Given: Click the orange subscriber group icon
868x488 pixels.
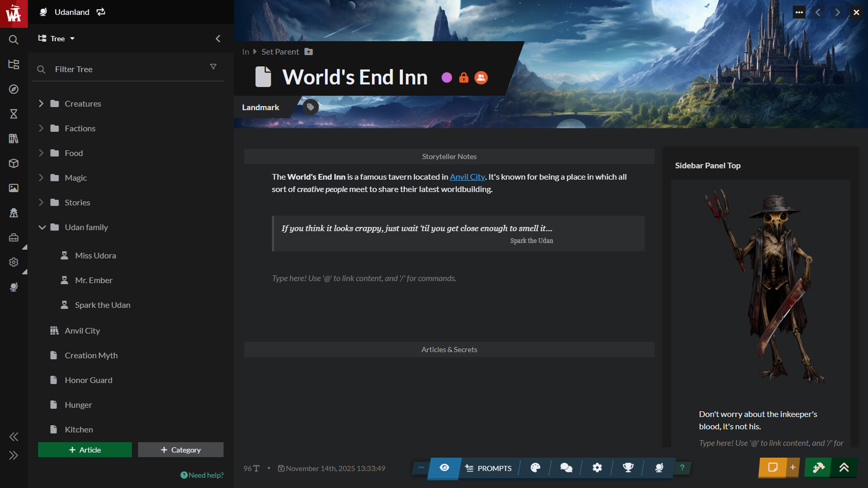Looking at the screenshot, I should 481,77.
